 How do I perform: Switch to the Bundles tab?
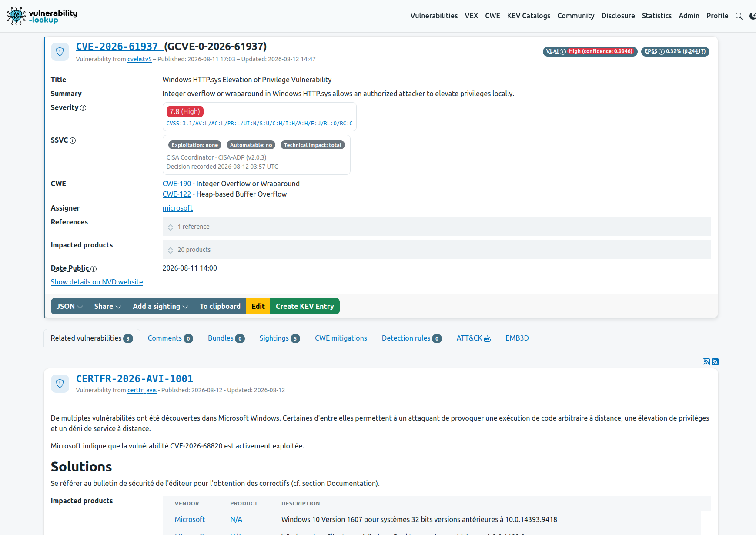click(226, 338)
